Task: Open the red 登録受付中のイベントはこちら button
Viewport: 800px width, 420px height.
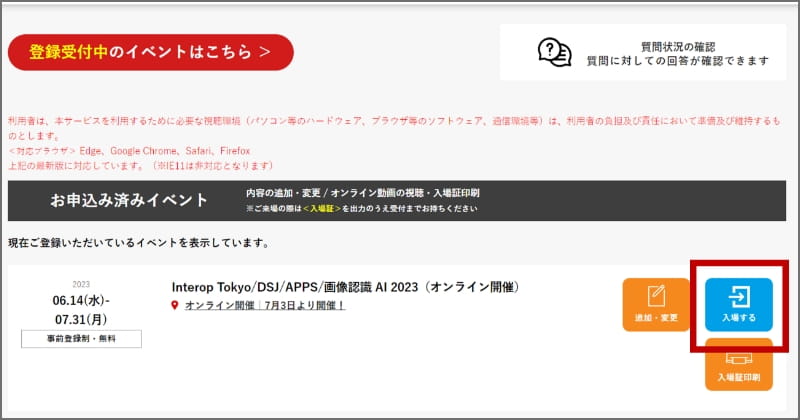Action: (x=151, y=52)
